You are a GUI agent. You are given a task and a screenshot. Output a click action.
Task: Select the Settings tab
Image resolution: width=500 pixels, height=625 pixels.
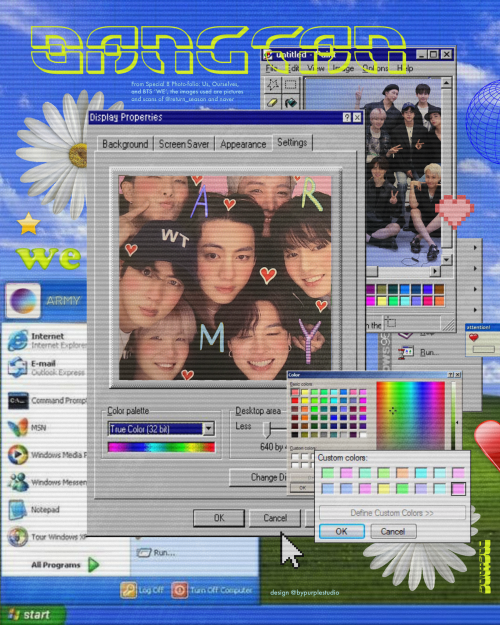click(292, 142)
